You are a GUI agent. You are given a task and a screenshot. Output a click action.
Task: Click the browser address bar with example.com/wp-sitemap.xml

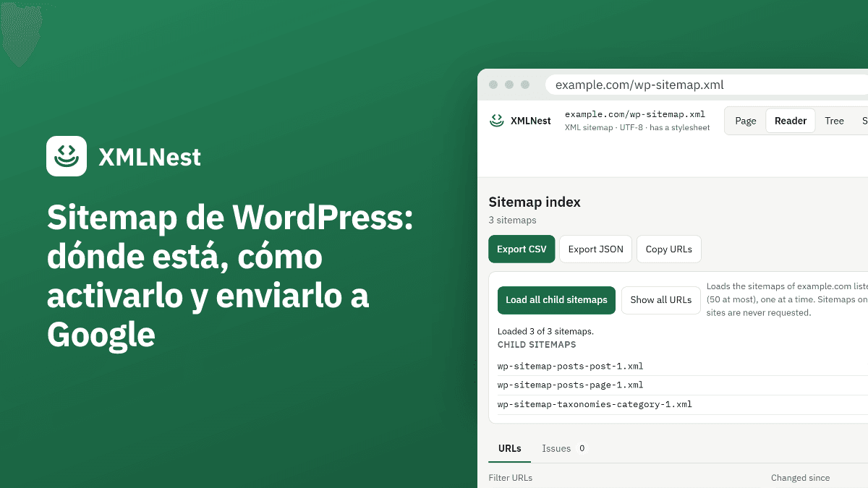coord(707,85)
